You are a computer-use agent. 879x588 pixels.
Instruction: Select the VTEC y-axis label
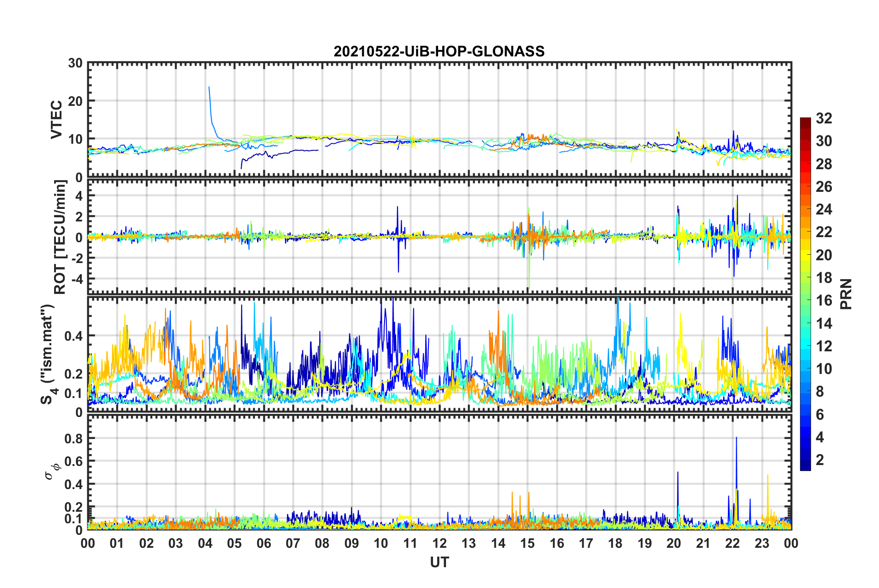pyautogui.click(x=56, y=120)
